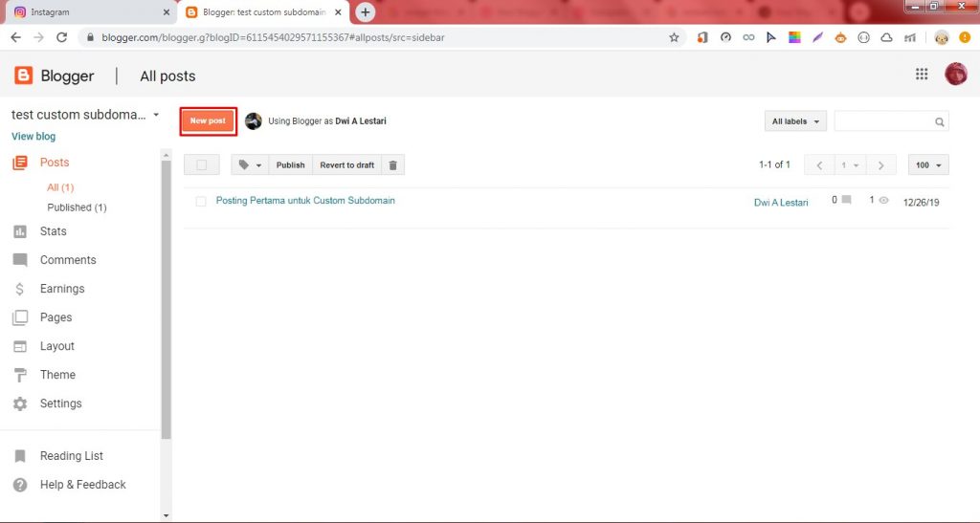Click the Blogger logo icon
The width and height of the screenshot is (980, 523).
[23, 76]
